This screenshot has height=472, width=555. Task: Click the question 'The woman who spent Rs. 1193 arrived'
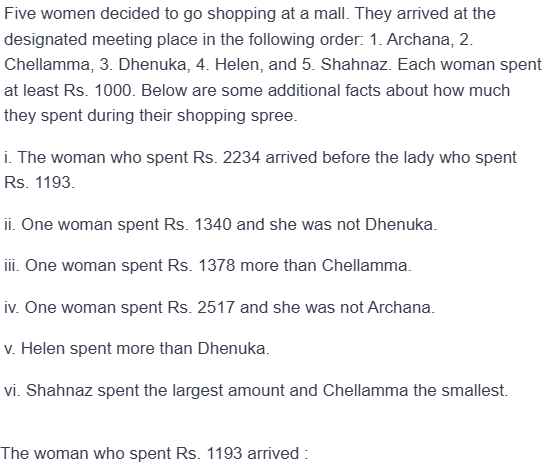click(x=154, y=453)
